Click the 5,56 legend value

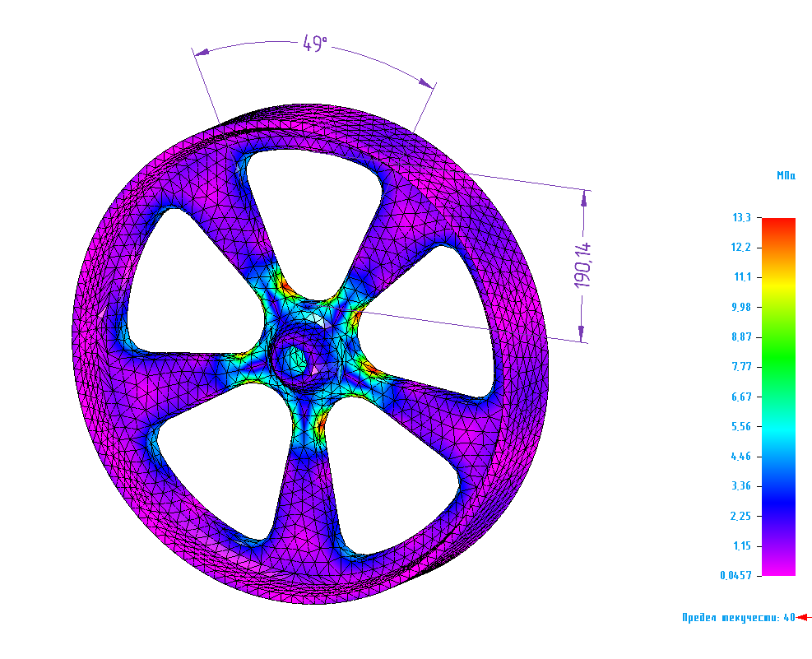(741, 426)
